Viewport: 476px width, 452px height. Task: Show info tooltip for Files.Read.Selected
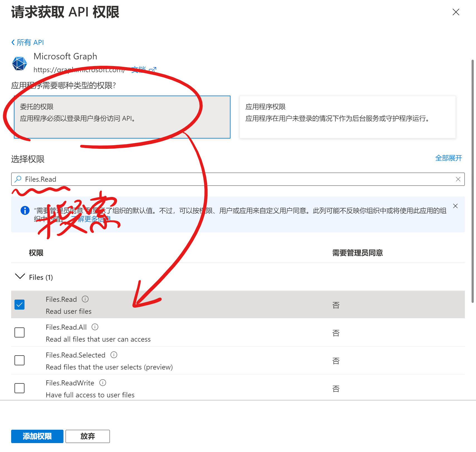coord(114,355)
